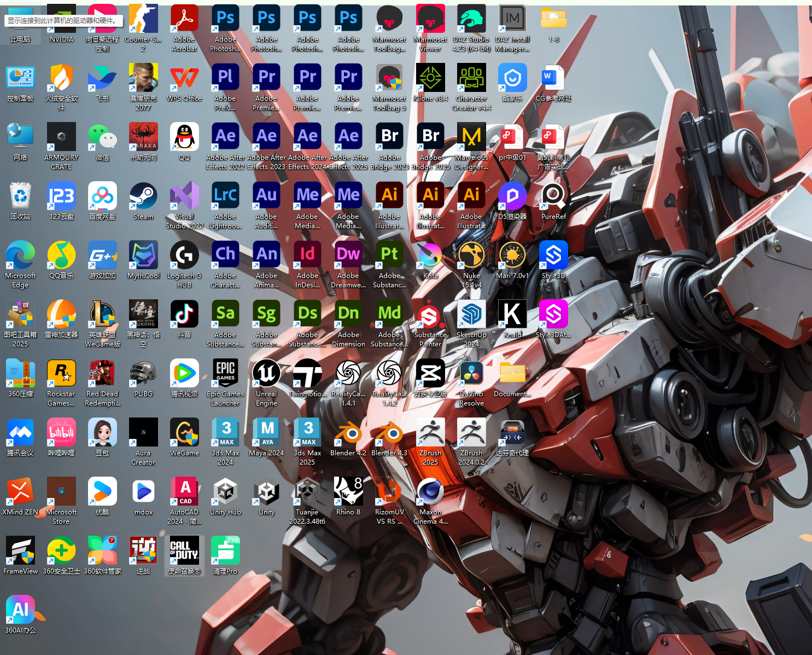The image size is (812, 655).
Task: Click the 赛博朋克 2077 game icon
Action: (x=143, y=88)
